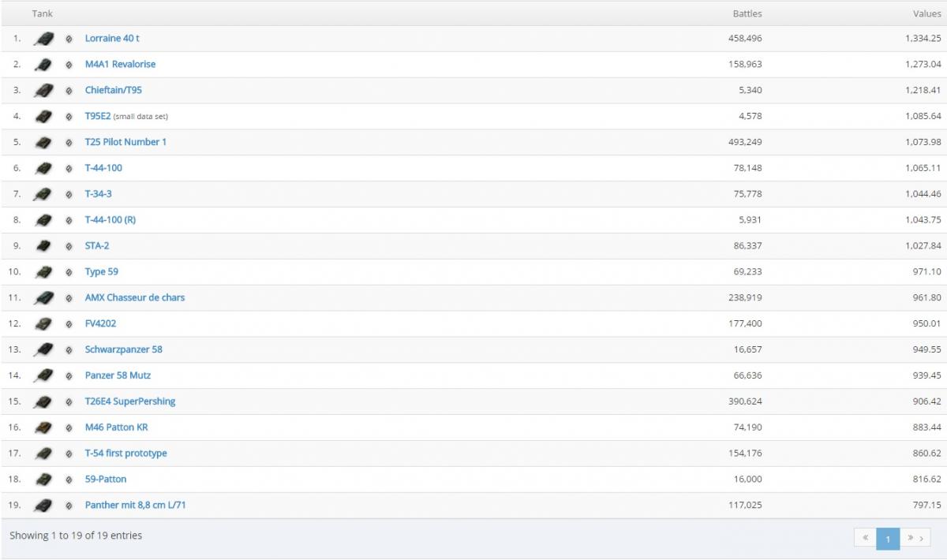Viewport: 947px width, 560px height.
Task: Click the diamond icon beside Chieftain/T95
Action: click(x=69, y=91)
